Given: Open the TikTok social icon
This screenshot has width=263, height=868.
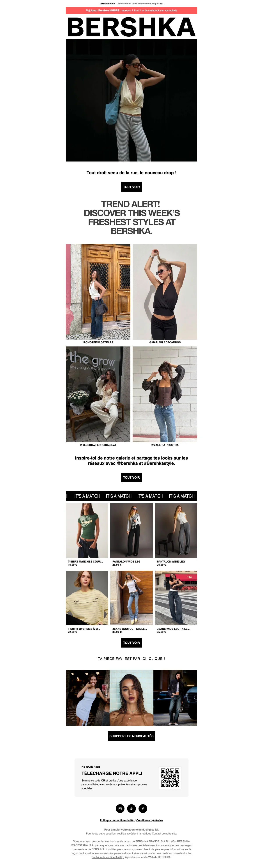Looking at the screenshot, I should (x=131, y=808).
